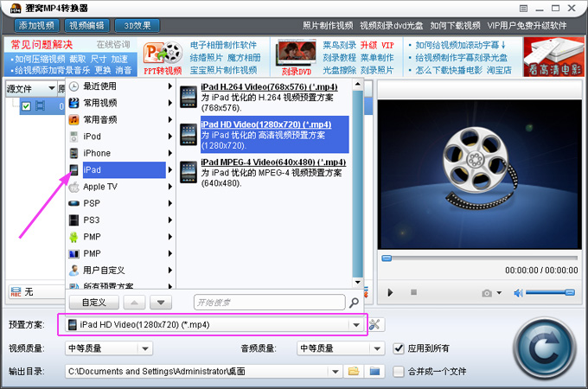This screenshot has width=588, height=389.
Task: Open the window menu icon in title bar
Action: 523,9
